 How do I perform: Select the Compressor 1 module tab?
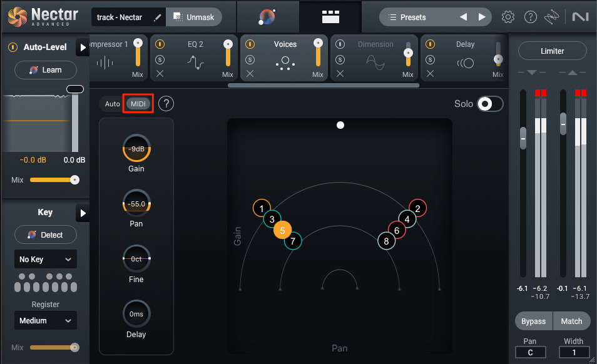coord(118,58)
